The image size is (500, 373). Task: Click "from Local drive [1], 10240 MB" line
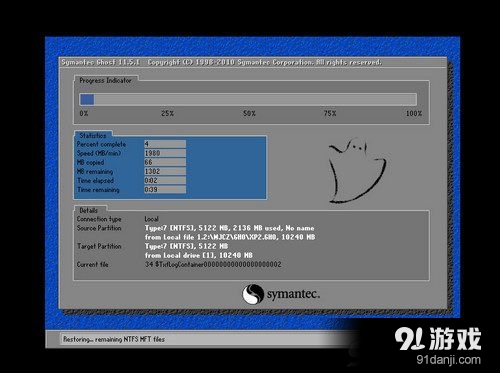pyautogui.click(x=199, y=255)
